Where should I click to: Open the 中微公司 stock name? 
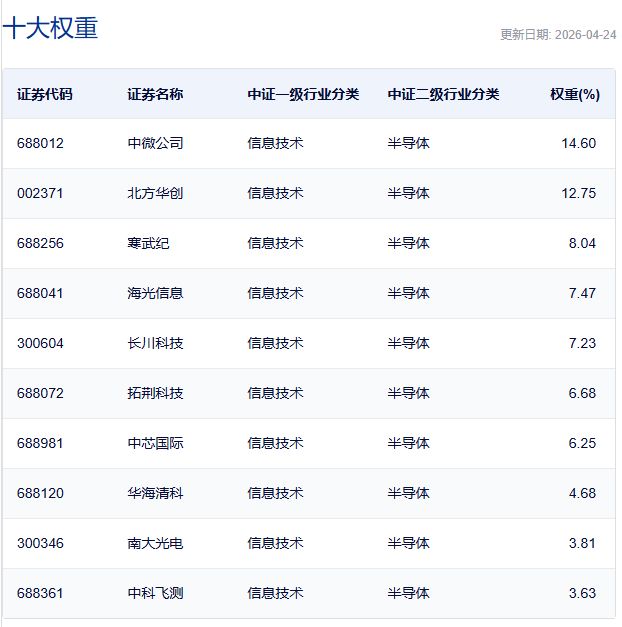click(155, 143)
